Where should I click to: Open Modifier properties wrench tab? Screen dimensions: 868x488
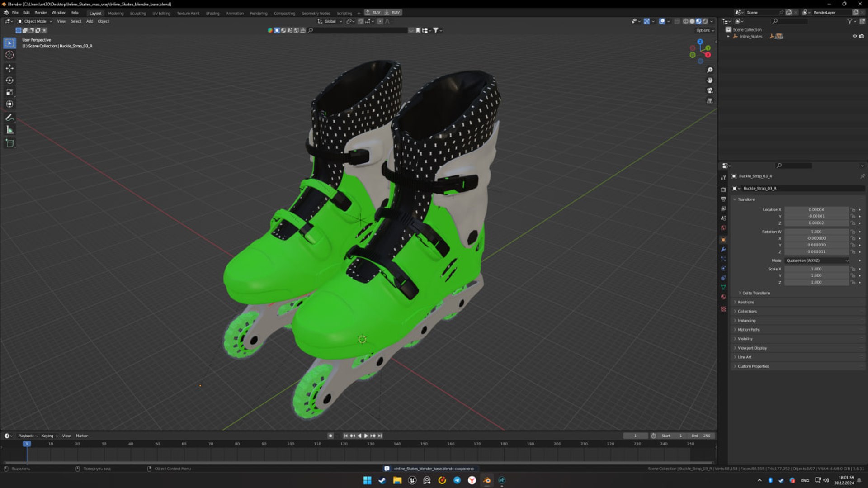(723, 250)
